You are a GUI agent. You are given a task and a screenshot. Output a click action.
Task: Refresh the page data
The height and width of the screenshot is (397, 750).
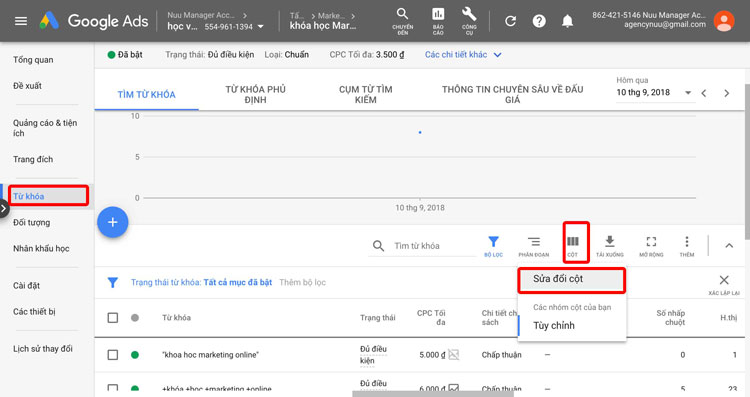(510, 21)
